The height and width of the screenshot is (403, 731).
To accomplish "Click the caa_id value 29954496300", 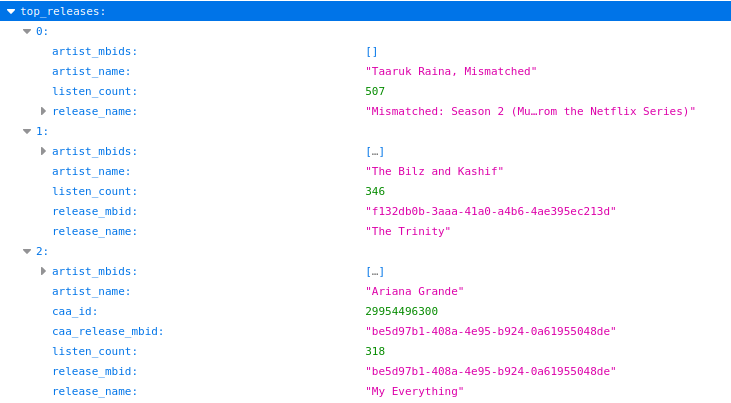I will pos(401,311).
